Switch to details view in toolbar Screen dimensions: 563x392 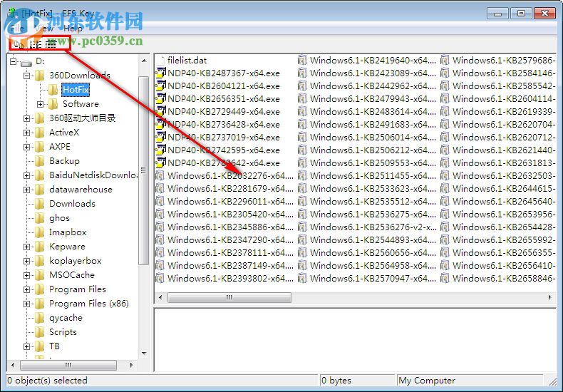click(x=51, y=44)
